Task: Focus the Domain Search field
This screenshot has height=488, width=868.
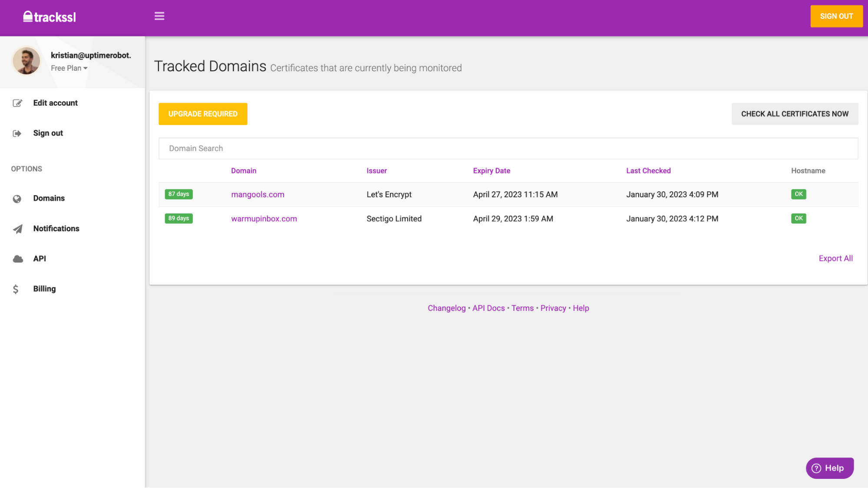Action: click(x=508, y=149)
